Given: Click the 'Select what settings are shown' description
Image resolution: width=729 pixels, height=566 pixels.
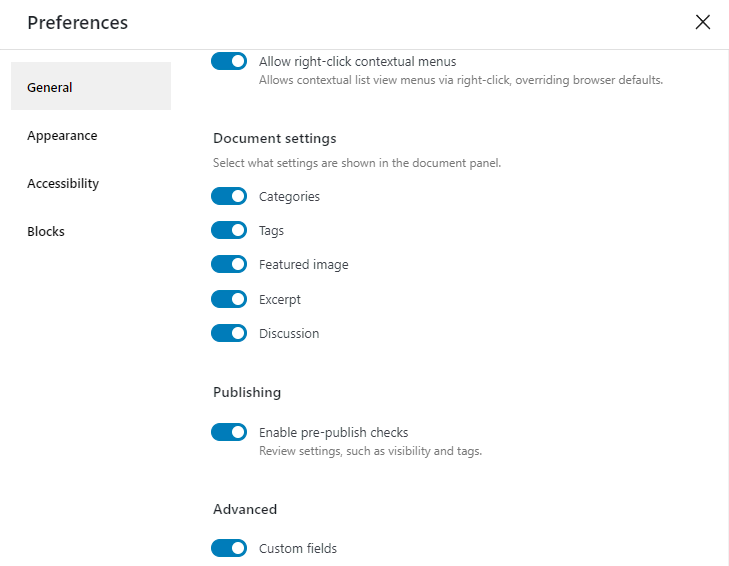Looking at the screenshot, I should pos(356,162).
